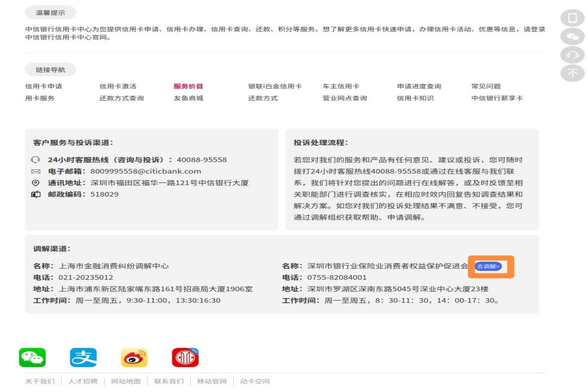Screen dimensions: 588x392
Task: Click the 链接导航 label
Action: [50, 70]
